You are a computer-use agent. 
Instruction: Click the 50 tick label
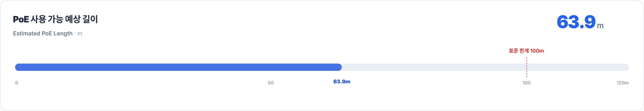(271, 83)
